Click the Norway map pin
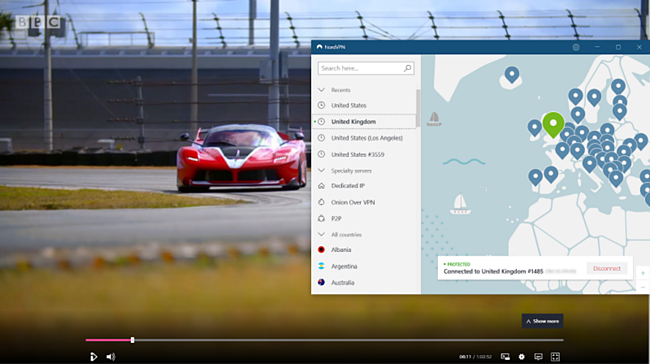The width and height of the screenshot is (650, 364). (575, 96)
